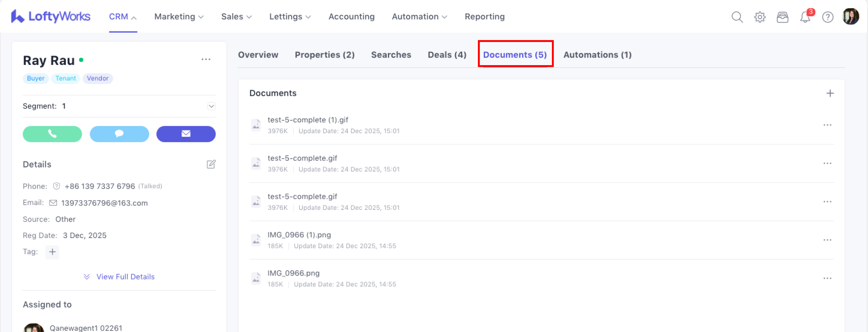Image resolution: width=868 pixels, height=332 pixels.
Task: Expand the Segment dropdown
Action: coord(211,106)
